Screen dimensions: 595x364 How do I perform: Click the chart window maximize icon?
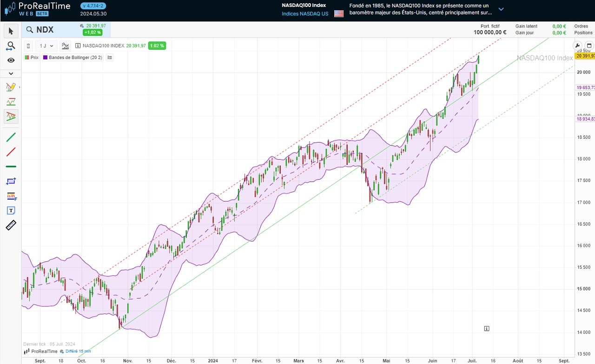tap(588, 46)
